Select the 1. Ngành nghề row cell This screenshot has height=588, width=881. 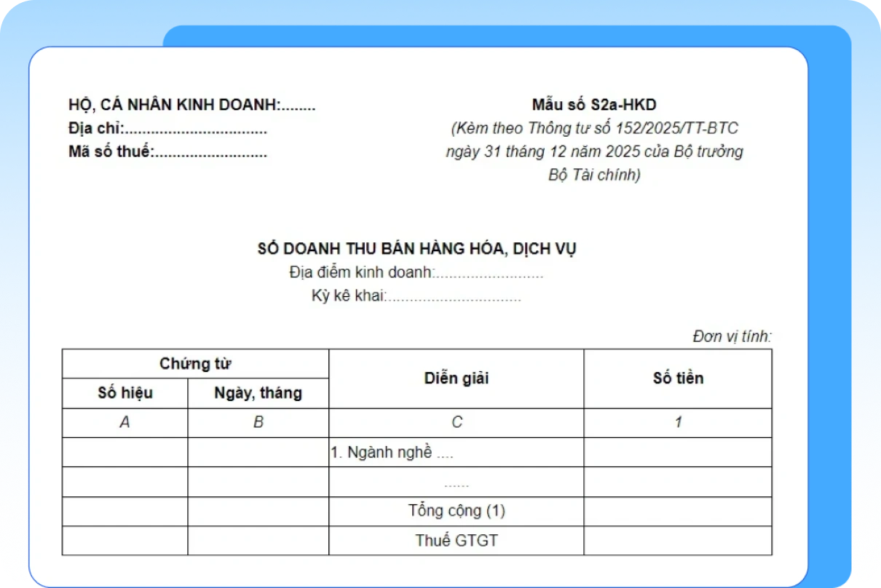pyautogui.click(x=457, y=451)
